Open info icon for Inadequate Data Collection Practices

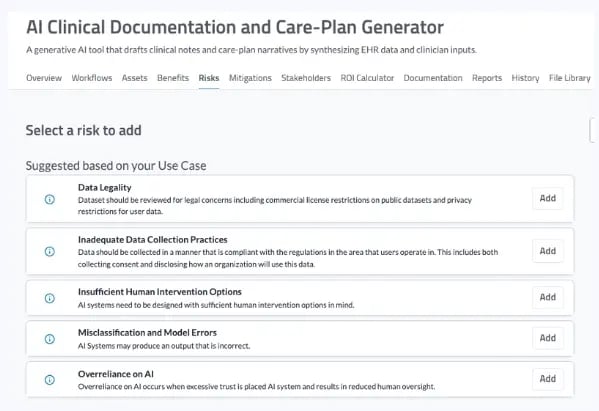point(50,251)
